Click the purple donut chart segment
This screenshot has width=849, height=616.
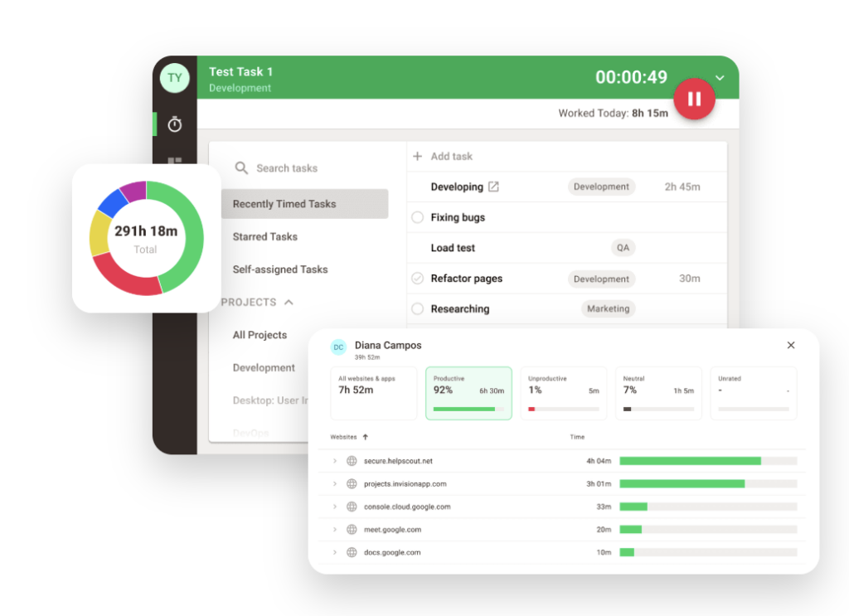coord(133,192)
